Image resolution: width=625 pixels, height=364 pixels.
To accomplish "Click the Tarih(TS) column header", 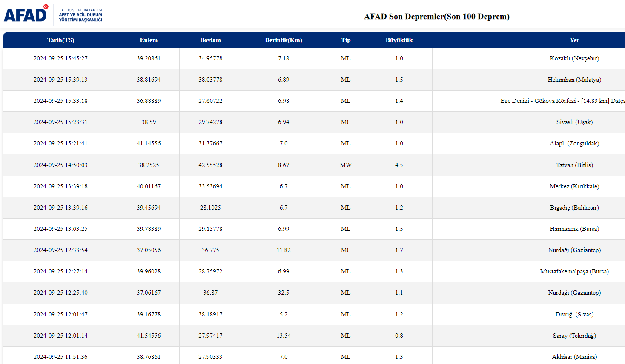I will point(60,40).
